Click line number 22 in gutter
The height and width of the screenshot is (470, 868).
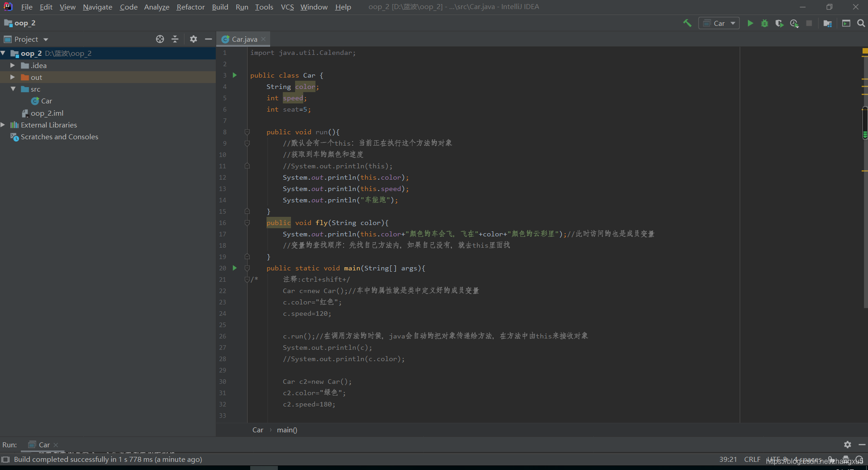click(x=223, y=291)
